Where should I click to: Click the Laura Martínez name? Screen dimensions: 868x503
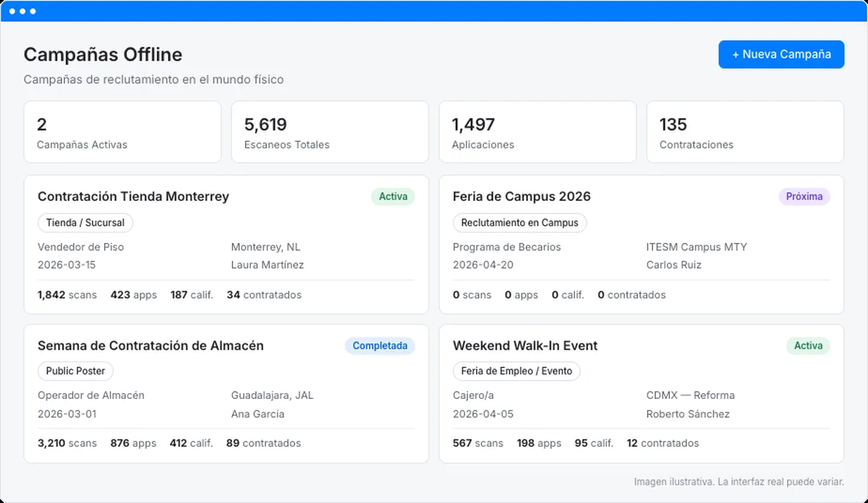pyautogui.click(x=268, y=265)
